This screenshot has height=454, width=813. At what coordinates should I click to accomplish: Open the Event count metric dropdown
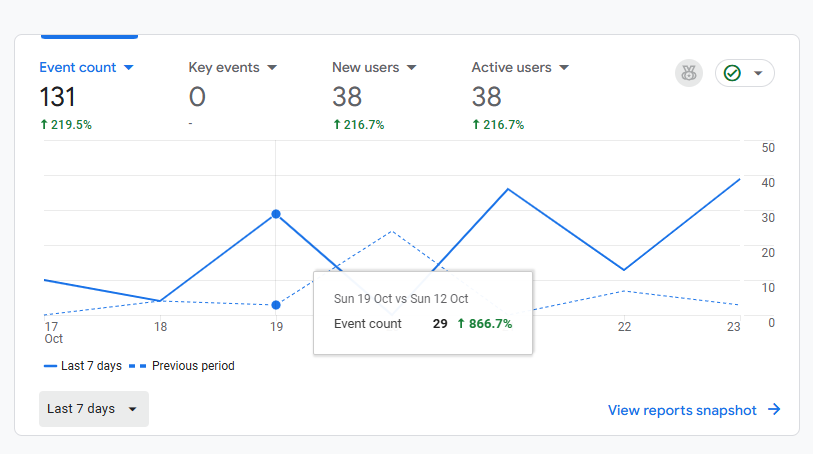point(87,67)
